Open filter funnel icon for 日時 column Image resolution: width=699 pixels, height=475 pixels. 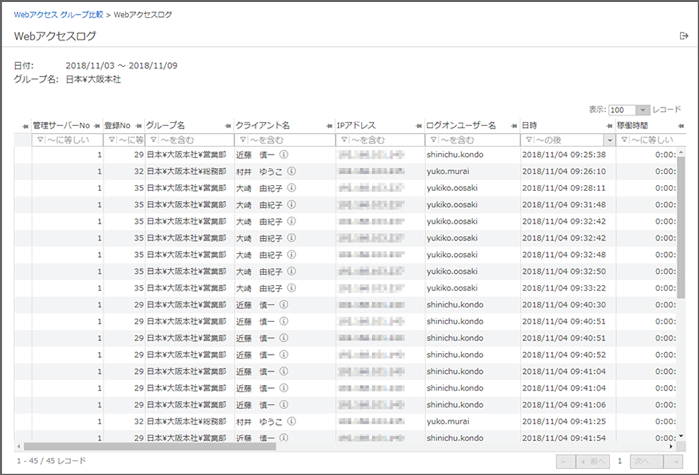(529, 140)
